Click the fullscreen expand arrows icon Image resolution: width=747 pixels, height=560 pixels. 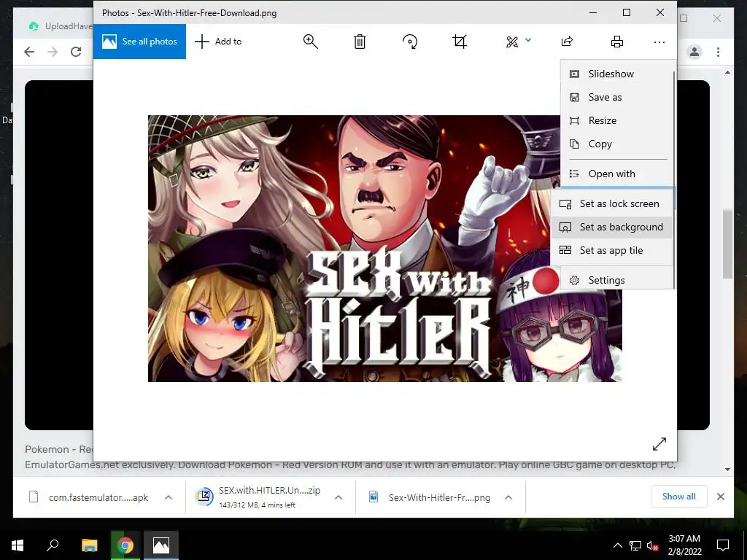pyautogui.click(x=659, y=444)
